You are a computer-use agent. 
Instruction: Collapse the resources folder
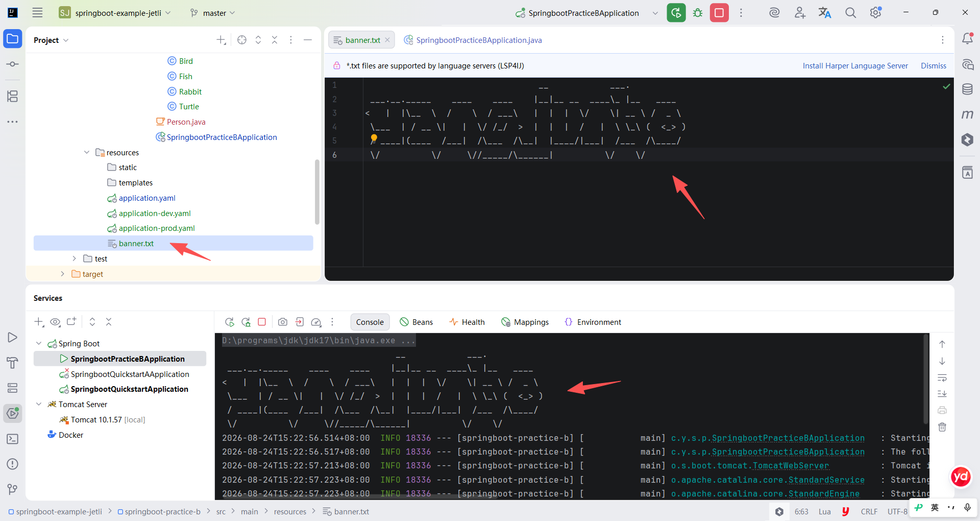point(87,152)
